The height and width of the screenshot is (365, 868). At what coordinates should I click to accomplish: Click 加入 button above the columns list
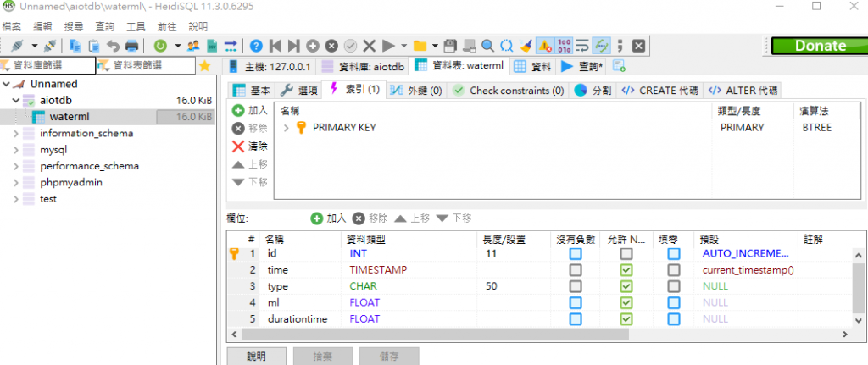tap(328, 218)
